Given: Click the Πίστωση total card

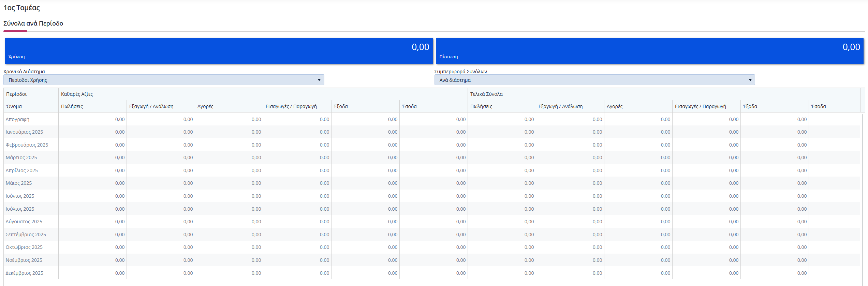Looking at the screenshot, I should pyautogui.click(x=650, y=51).
